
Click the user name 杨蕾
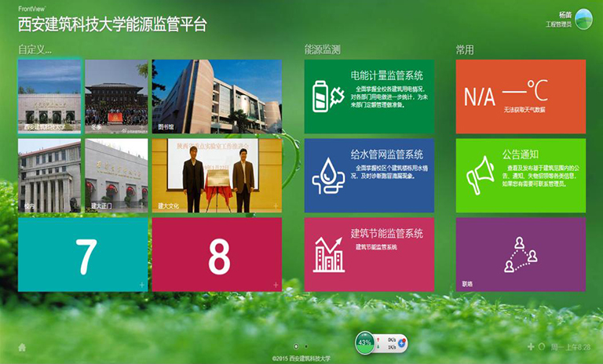click(x=565, y=15)
